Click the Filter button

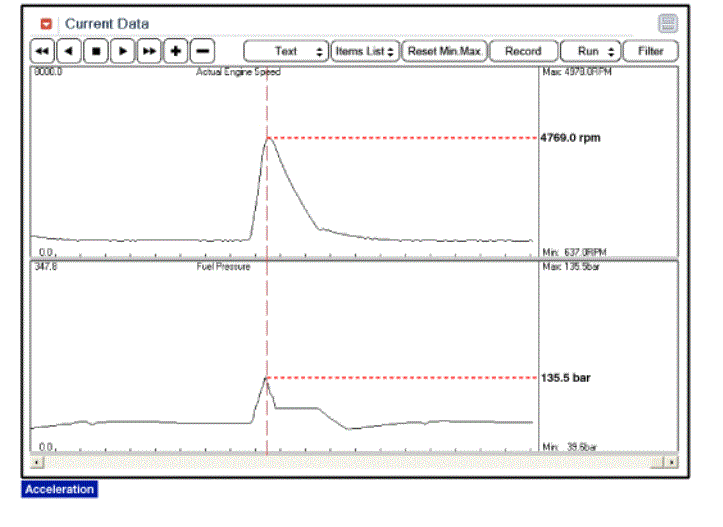pyautogui.click(x=650, y=51)
